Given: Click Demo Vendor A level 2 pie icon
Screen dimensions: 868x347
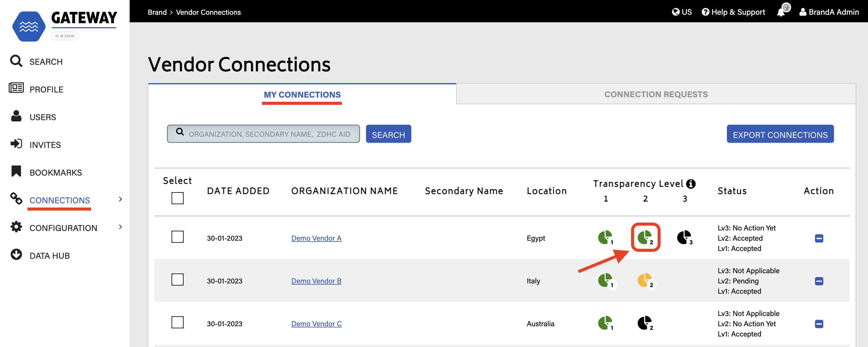Looking at the screenshot, I should point(645,238).
